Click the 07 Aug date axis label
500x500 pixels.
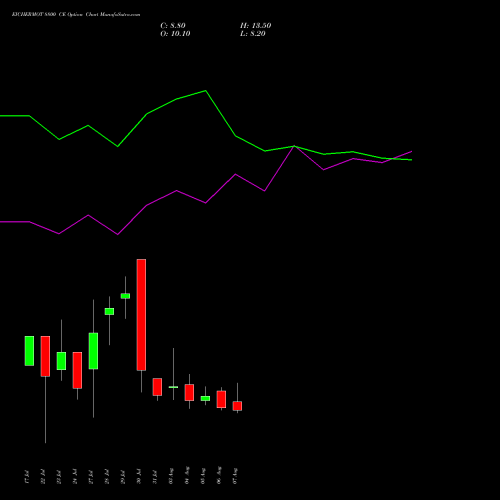[x=235, y=476]
